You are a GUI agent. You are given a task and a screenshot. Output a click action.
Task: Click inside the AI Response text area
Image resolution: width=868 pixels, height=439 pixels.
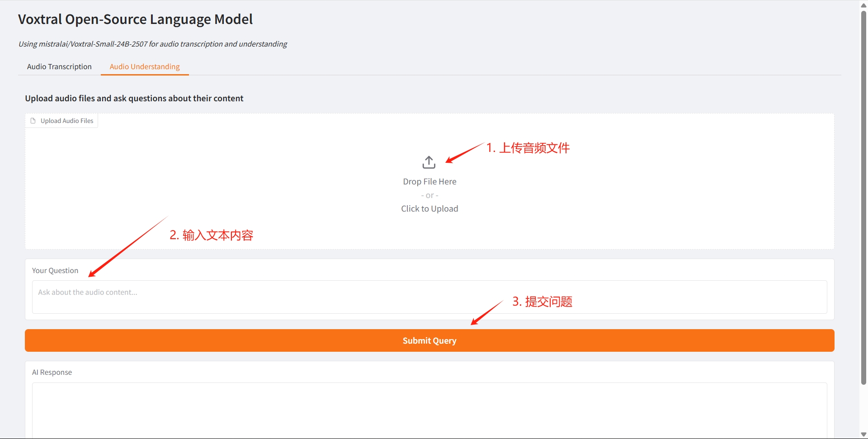pyautogui.click(x=429, y=410)
